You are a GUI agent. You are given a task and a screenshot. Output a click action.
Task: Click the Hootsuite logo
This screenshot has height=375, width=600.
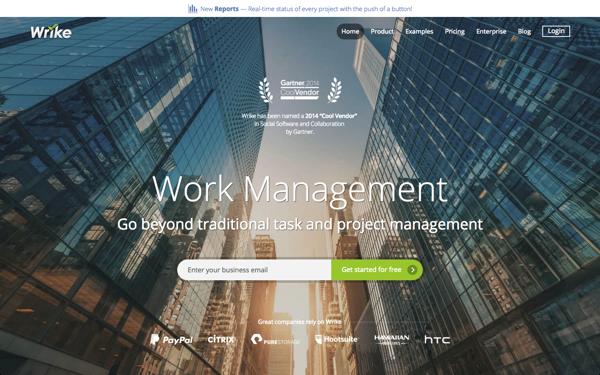tap(336, 339)
